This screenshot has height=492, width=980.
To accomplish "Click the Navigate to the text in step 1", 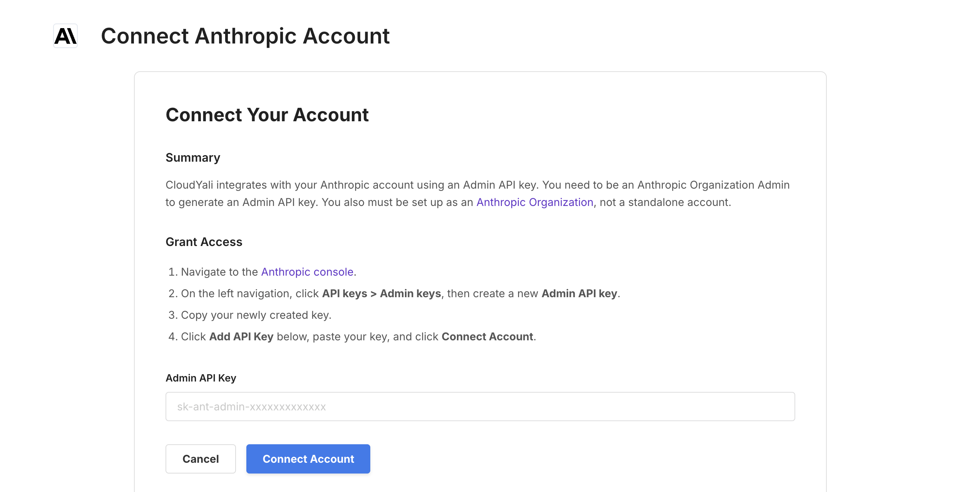I will pos(219,272).
